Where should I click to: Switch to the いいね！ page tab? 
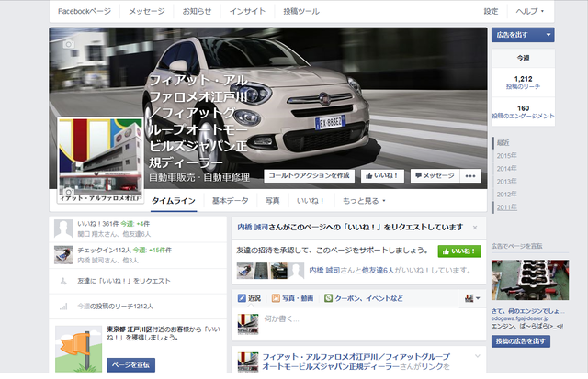point(311,201)
